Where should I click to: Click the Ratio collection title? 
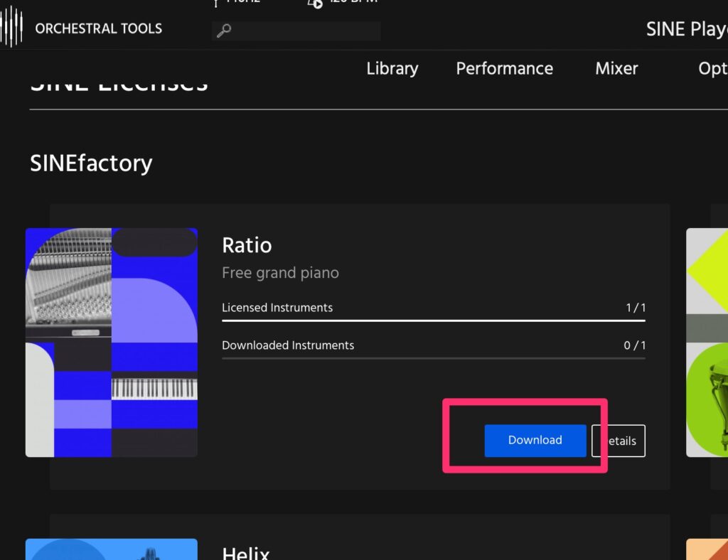tap(247, 245)
